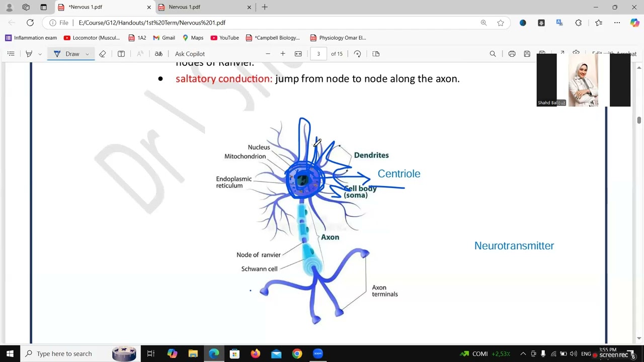Open Mail from the taskbar
Image resolution: width=644 pixels, height=362 pixels.
tap(276, 353)
